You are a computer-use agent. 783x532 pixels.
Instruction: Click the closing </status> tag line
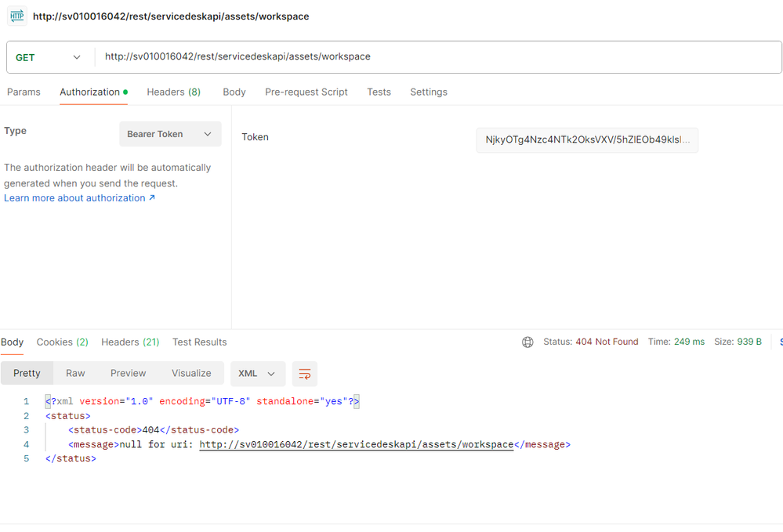(71, 458)
